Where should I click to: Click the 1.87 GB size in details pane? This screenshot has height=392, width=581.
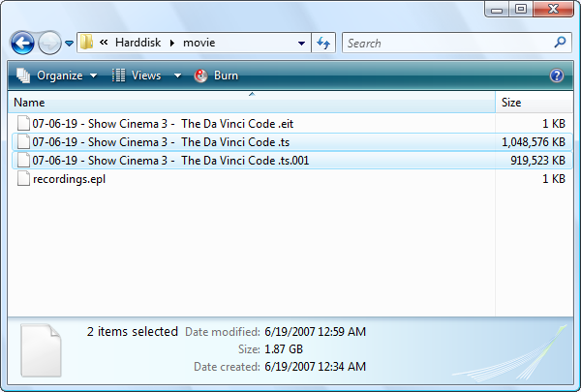click(x=284, y=349)
